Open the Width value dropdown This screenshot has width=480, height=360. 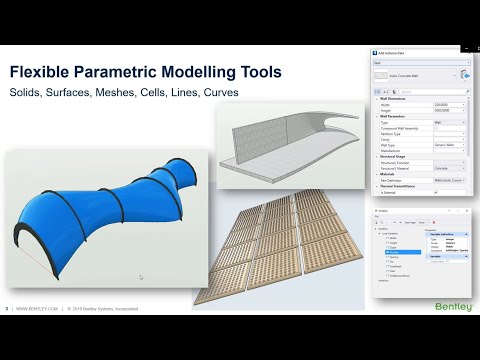463,105
